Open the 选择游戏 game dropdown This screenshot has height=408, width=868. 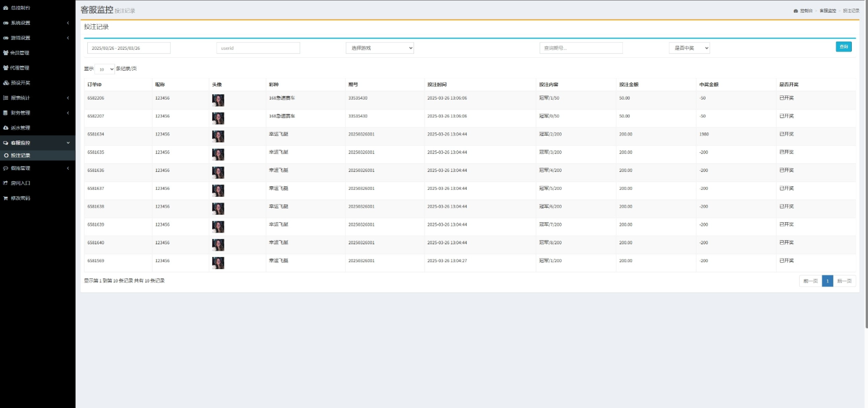[379, 48]
